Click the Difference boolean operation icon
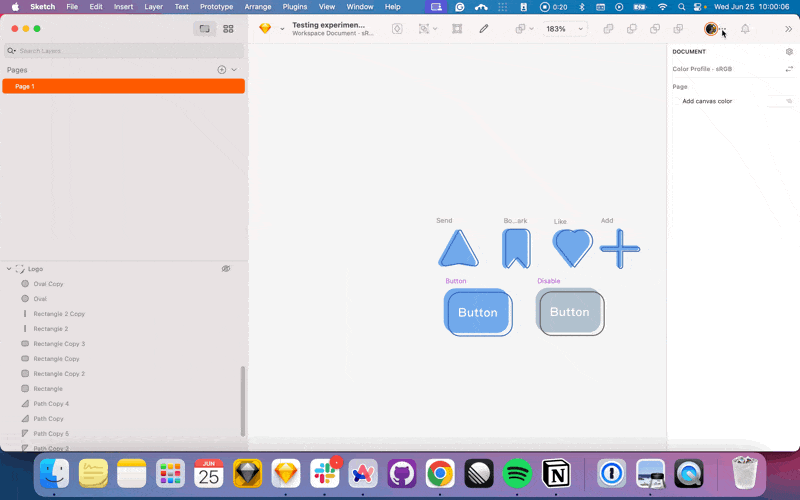The height and width of the screenshot is (500, 800). point(678,29)
